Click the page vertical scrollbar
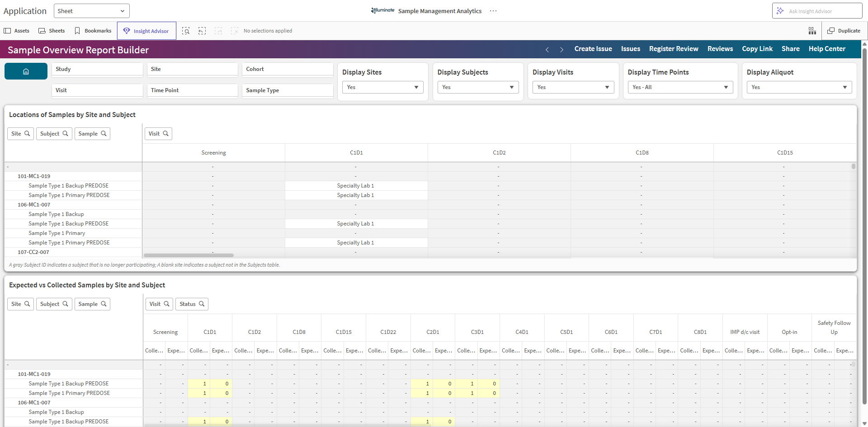The width and height of the screenshot is (868, 427). 864,226
